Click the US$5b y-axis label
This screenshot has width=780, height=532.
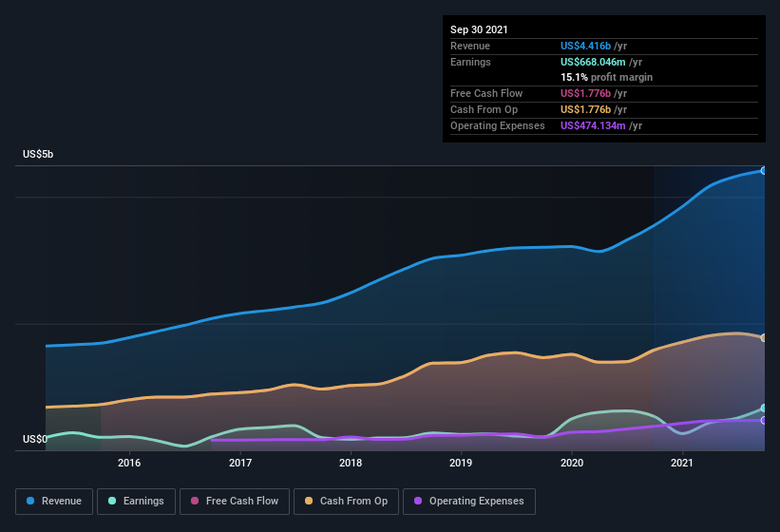pos(38,154)
